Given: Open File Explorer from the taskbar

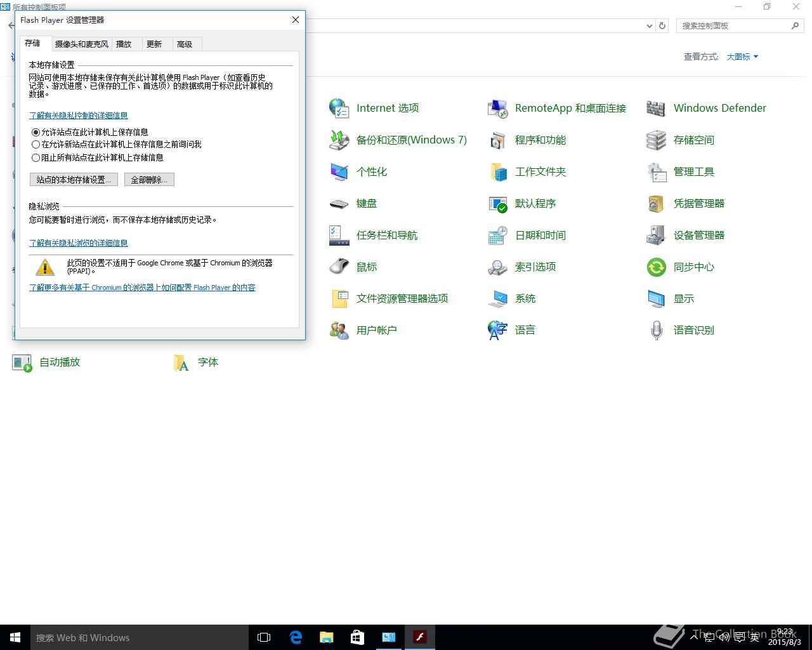Looking at the screenshot, I should pos(327,637).
